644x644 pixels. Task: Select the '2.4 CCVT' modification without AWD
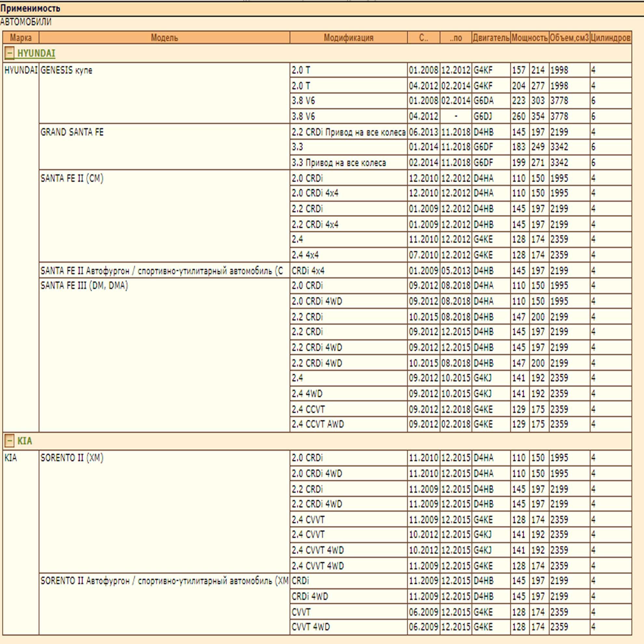(349, 409)
